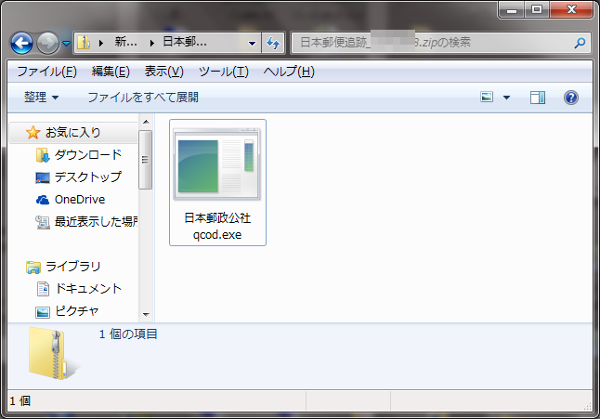
Task: Click sidebar scrollbar down arrow
Action: coord(146,315)
